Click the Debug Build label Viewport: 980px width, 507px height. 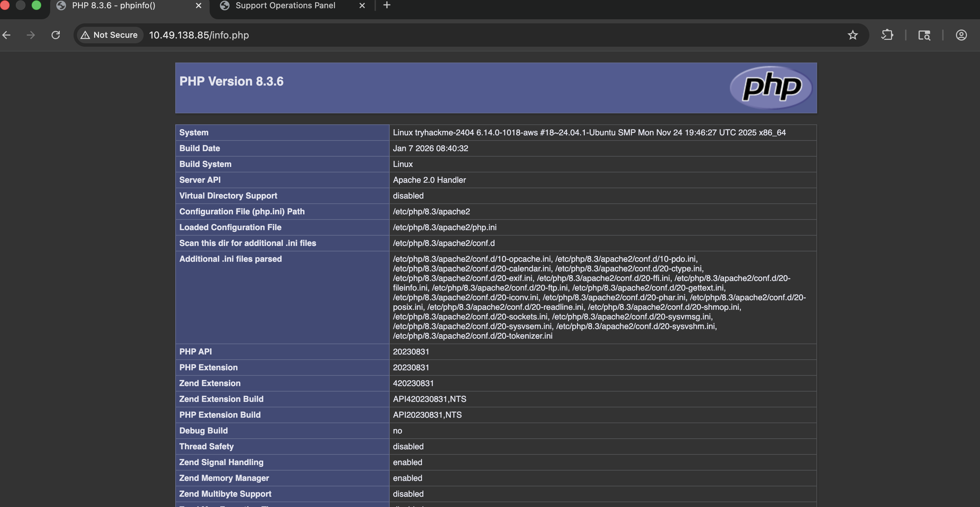pos(203,430)
